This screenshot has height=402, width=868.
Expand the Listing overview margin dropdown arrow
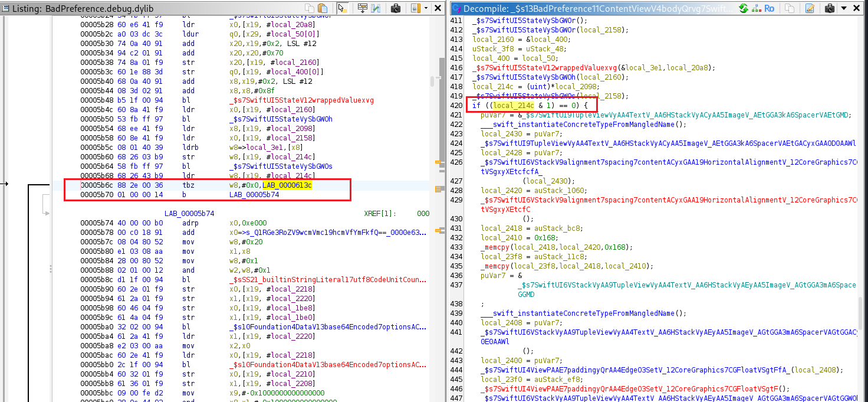[x=425, y=8]
